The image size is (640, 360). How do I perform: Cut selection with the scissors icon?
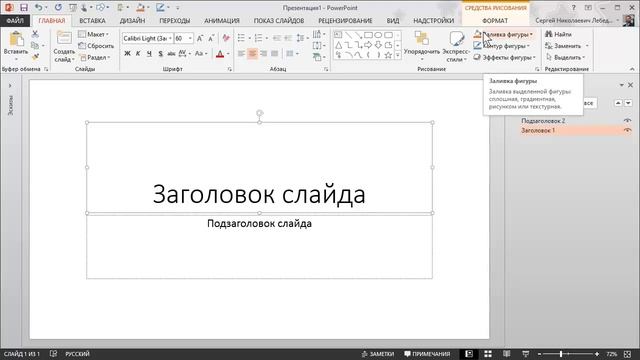[35, 34]
